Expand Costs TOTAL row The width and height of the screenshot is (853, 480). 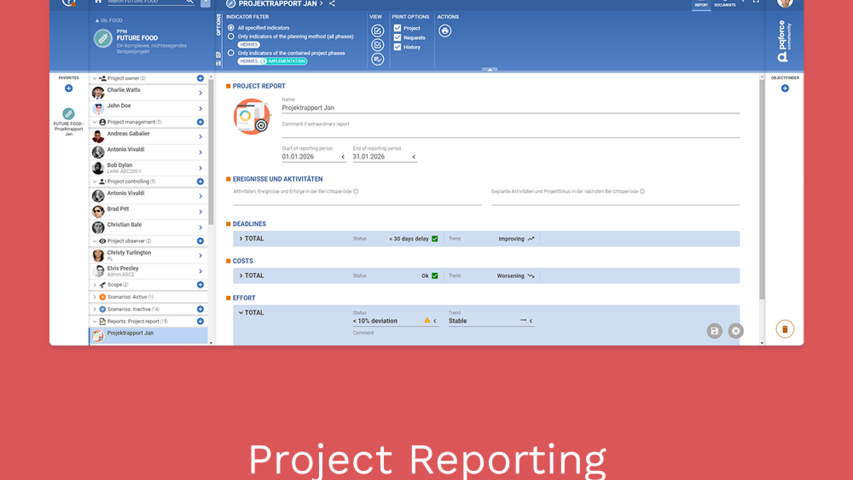tap(241, 276)
